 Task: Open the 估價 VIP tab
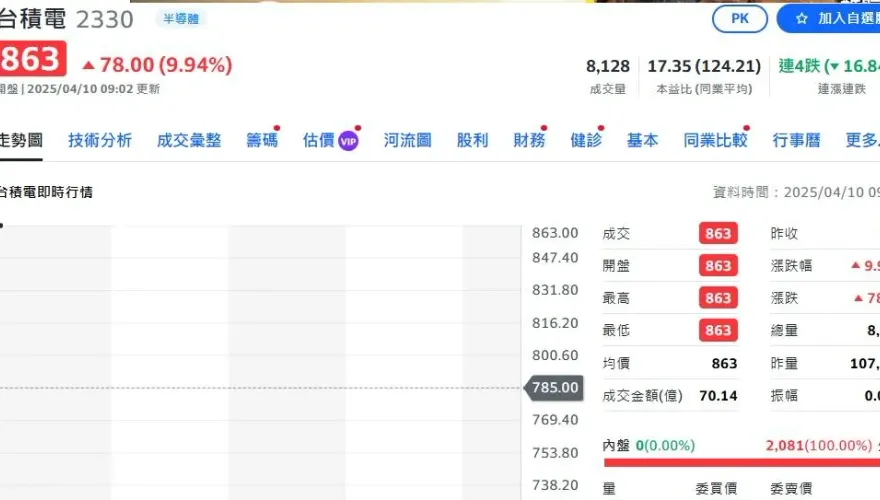[x=330, y=140]
